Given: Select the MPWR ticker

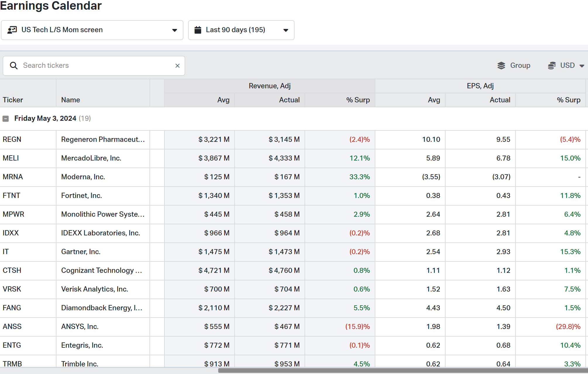Looking at the screenshot, I should click(13, 214).
